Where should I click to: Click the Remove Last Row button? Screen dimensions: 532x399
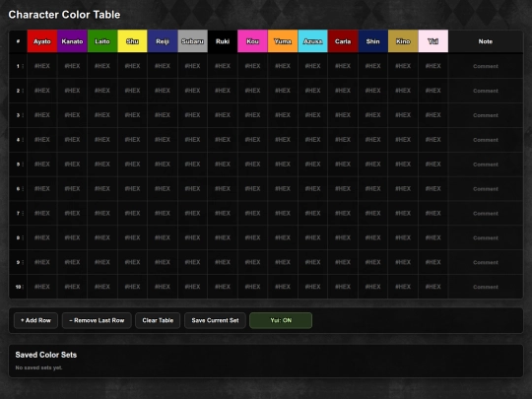97,320
